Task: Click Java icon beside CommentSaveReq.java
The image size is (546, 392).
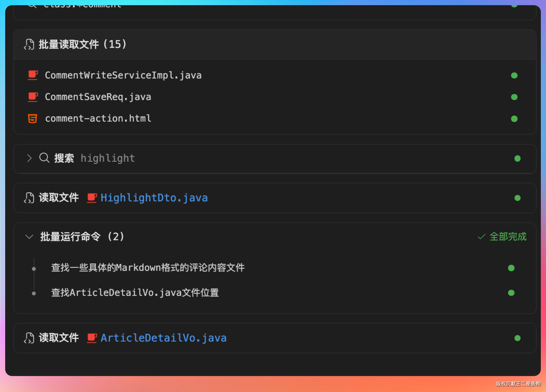Action: (x=33, y=97)
